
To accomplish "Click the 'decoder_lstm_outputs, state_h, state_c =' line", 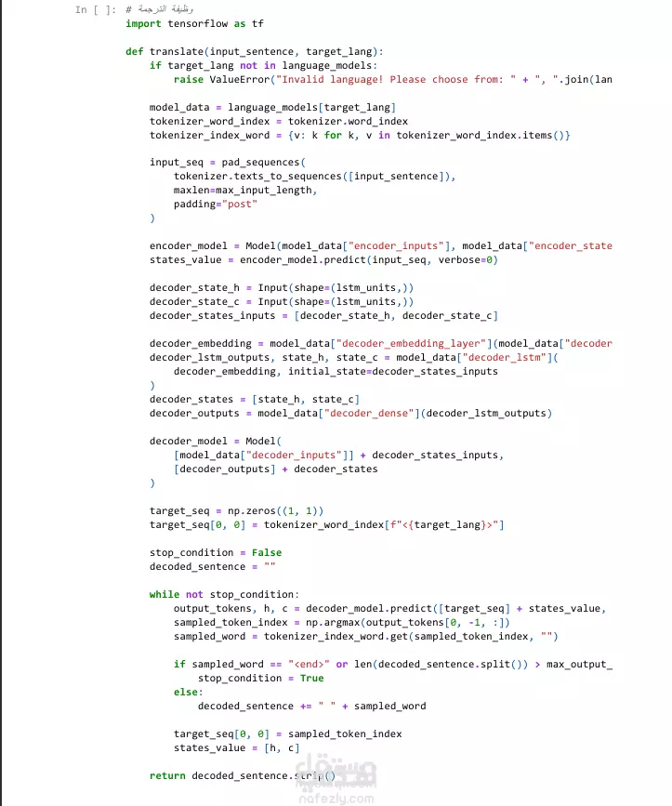I will [354, 357].
